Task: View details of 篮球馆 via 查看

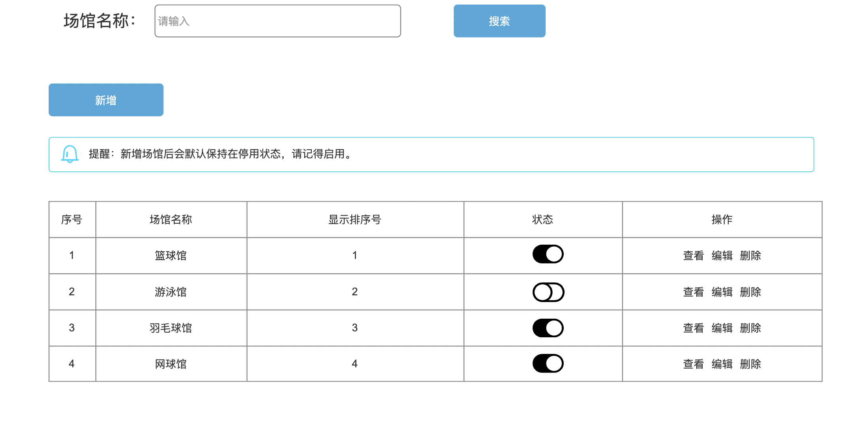Action: [694, 256]
